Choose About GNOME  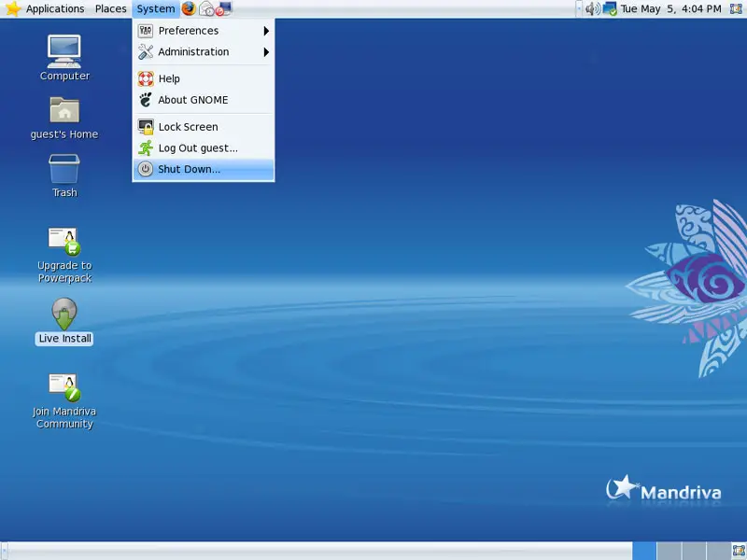(x=204, y=100)
